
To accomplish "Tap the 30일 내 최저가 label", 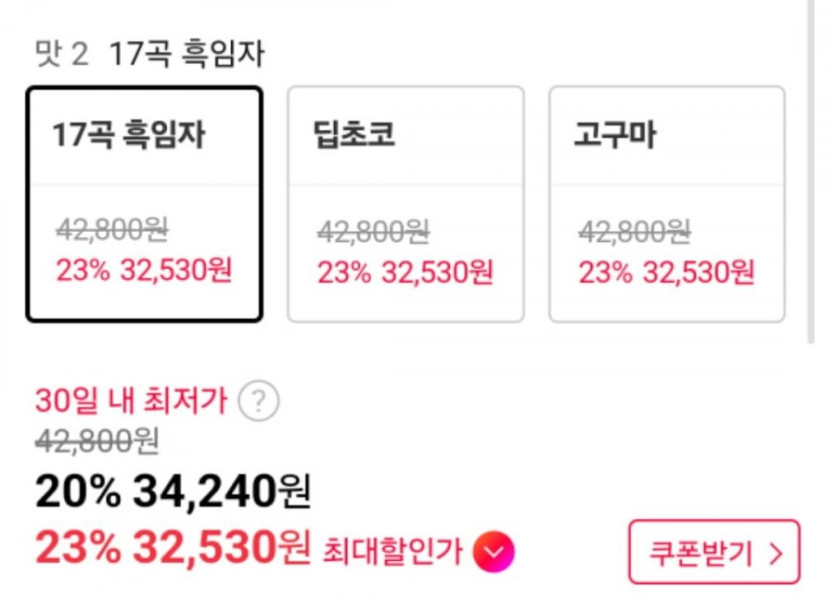I will (x=131, y=402).
